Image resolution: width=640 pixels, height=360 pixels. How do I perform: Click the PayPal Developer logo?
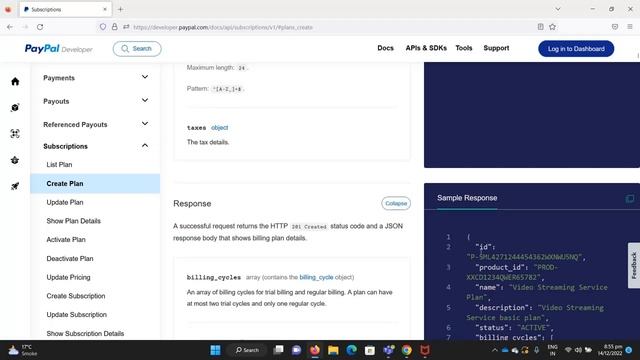(x=58, y=49)
